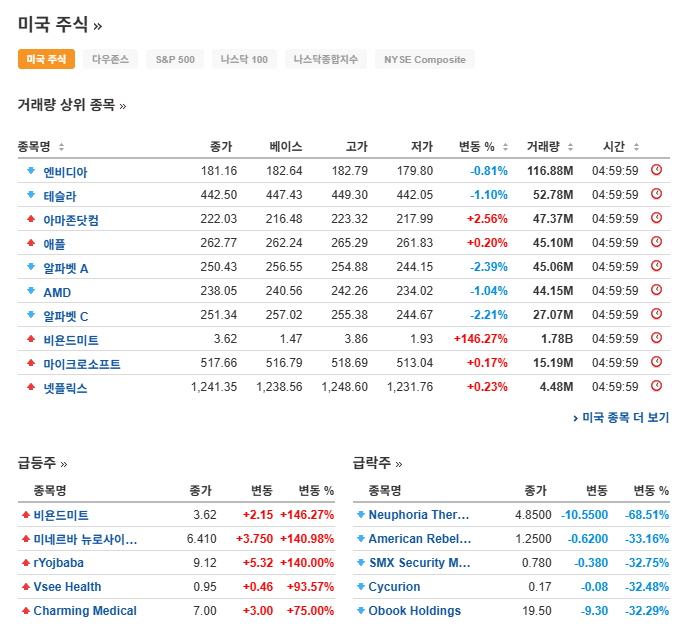Sort table by 거래량 column arrows
The height and width of the screenshot is (638, 682).
(x=570, y=147)
